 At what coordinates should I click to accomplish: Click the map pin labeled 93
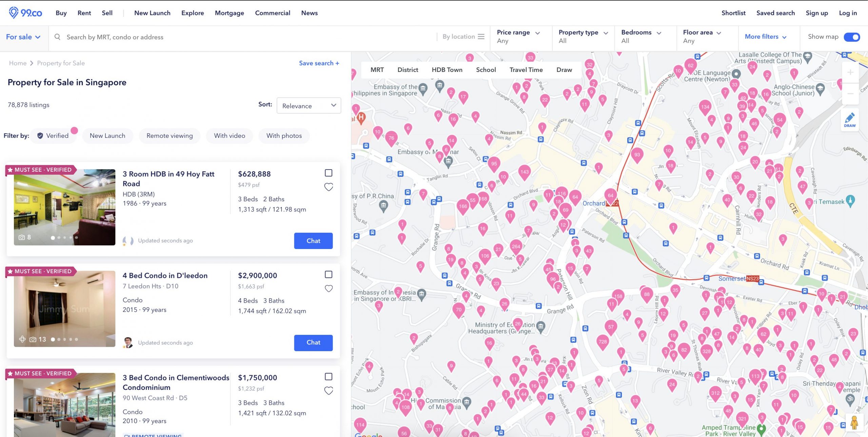(x=637, y=155)
